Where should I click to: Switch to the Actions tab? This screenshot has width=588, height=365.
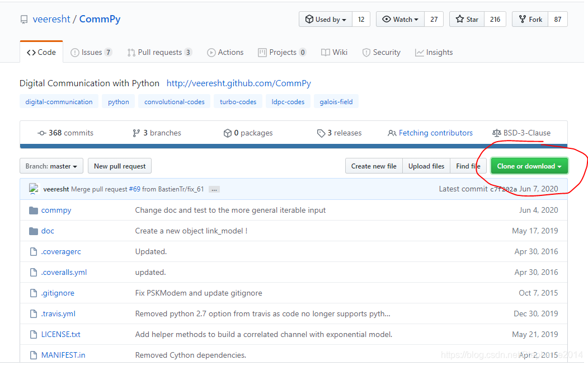pyautogui.click(x=225, y=52)
